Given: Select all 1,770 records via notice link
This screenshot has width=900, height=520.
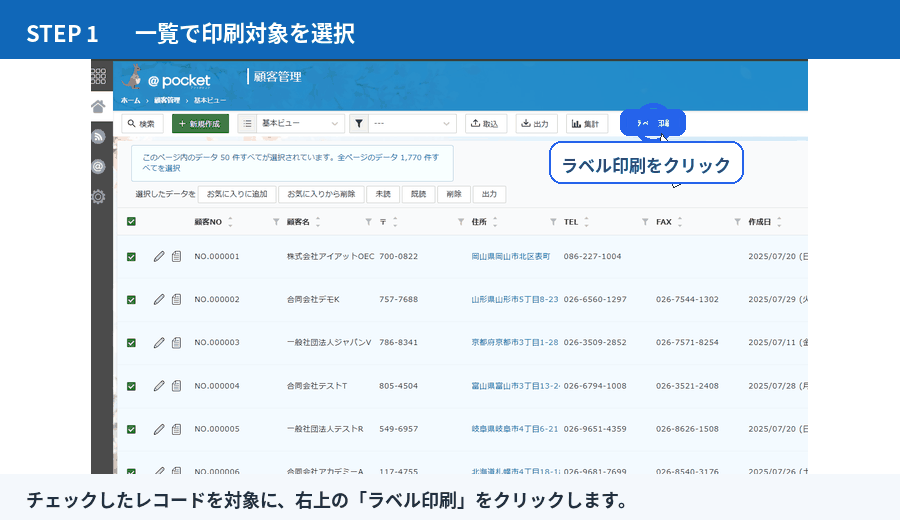Looking at the screenshot, I should 290,162.
